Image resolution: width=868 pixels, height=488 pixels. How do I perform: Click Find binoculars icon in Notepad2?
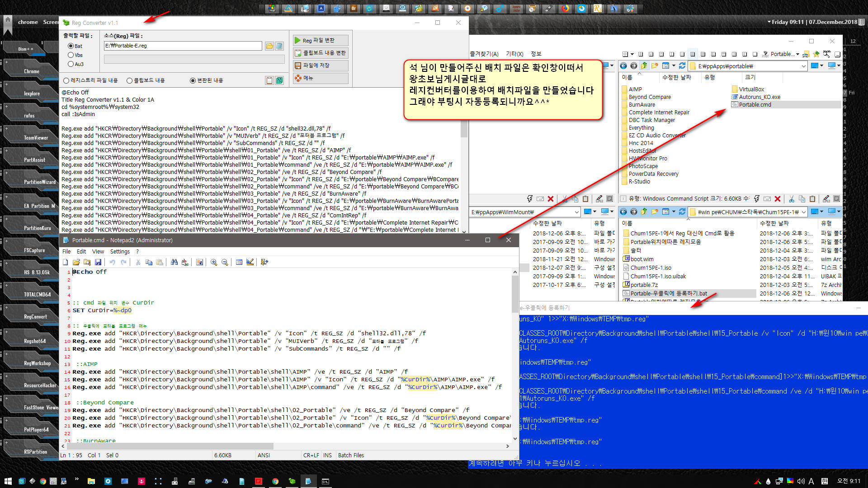coord(174,262)
